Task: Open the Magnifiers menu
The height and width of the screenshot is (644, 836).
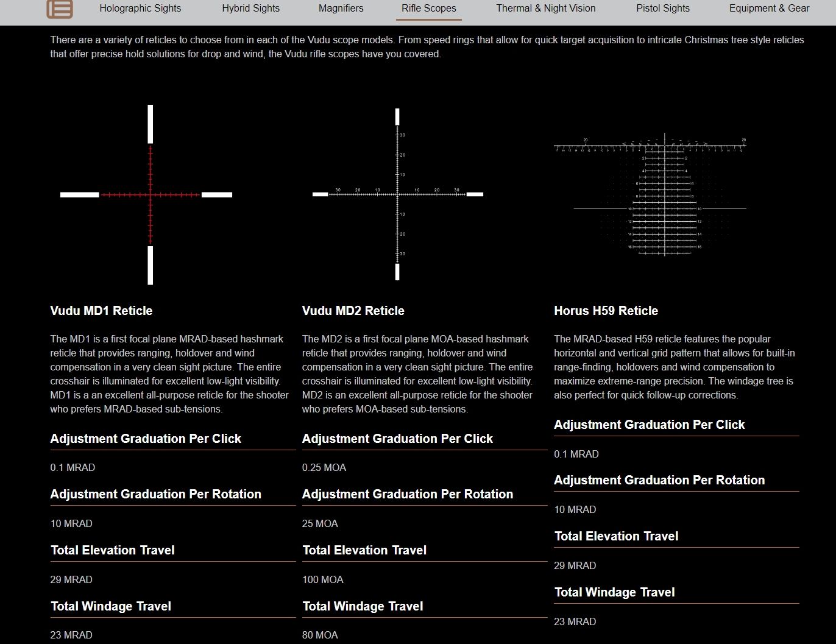Action: coord(341,9)
